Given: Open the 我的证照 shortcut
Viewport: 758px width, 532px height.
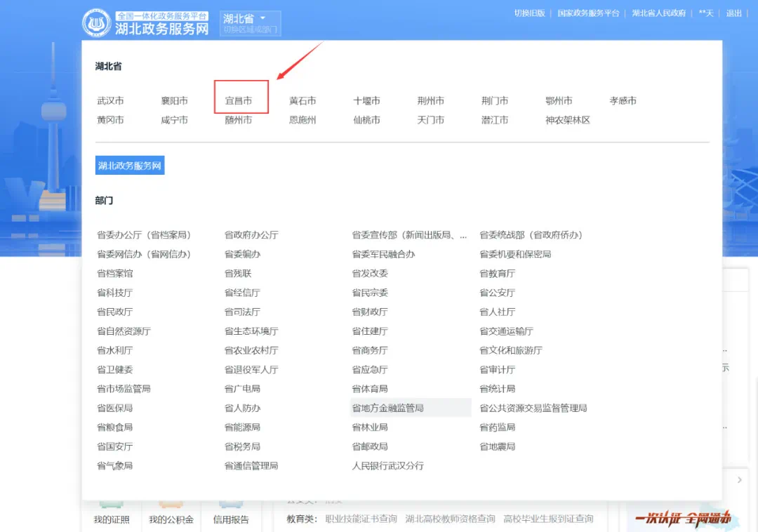Looking at the screenshot, I should click(112, 519).
